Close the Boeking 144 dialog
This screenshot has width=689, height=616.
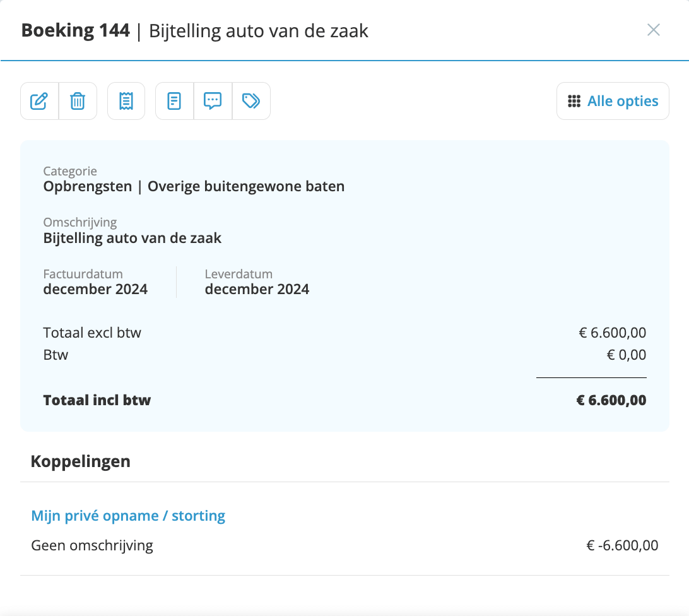click(654, 30)
